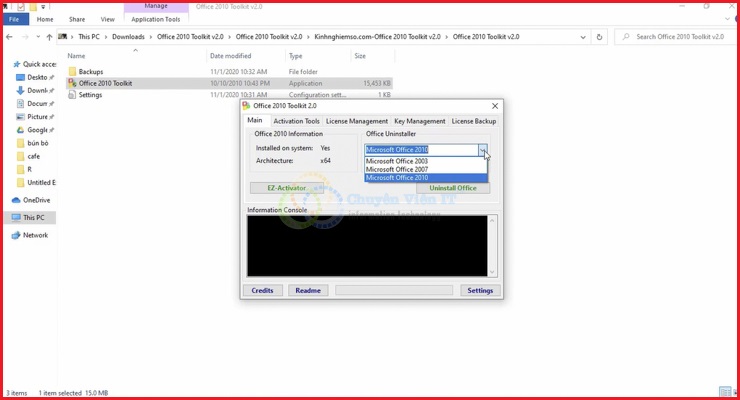Viewport: 740px width, 400px height.
Task: Expand the ribbon chevron at top right
Action: [x=727, y=19]
